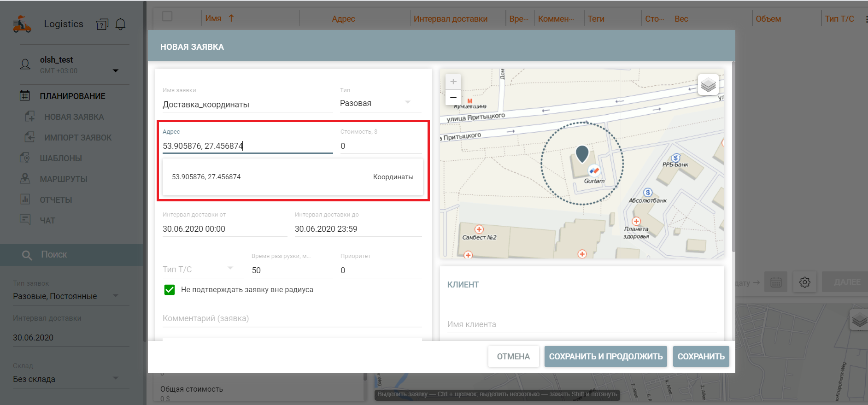
Task: Zoom out on the map
Action: [x=453, y=97]
